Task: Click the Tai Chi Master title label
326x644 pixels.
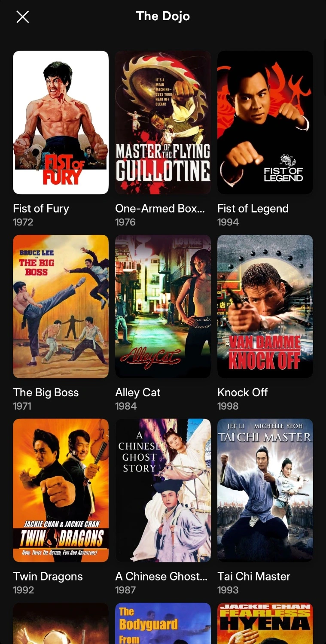Action: coord(254,577)
